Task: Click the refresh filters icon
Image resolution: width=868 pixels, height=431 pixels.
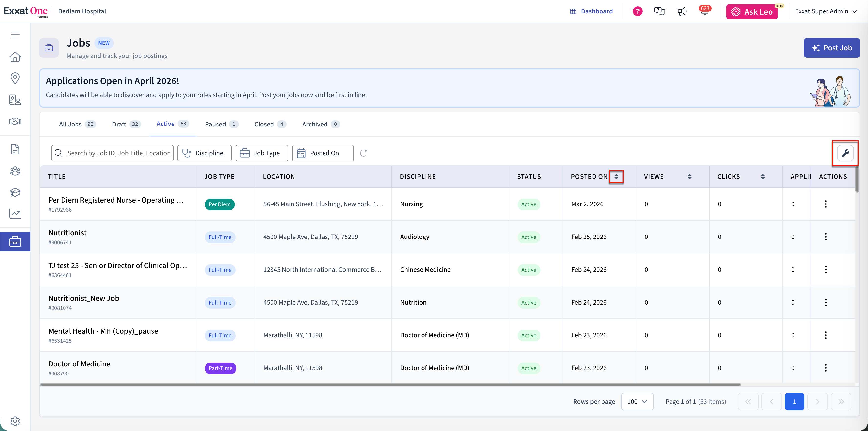Action: coord(363,153)
